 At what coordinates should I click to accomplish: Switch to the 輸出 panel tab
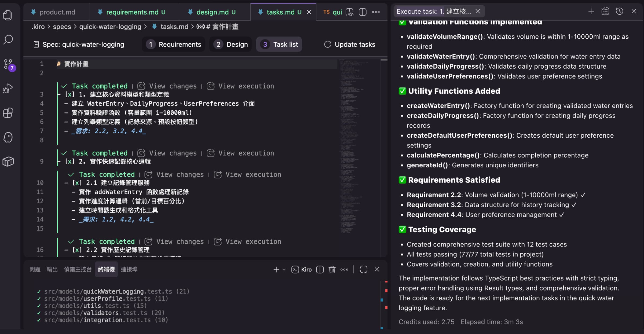52,269
